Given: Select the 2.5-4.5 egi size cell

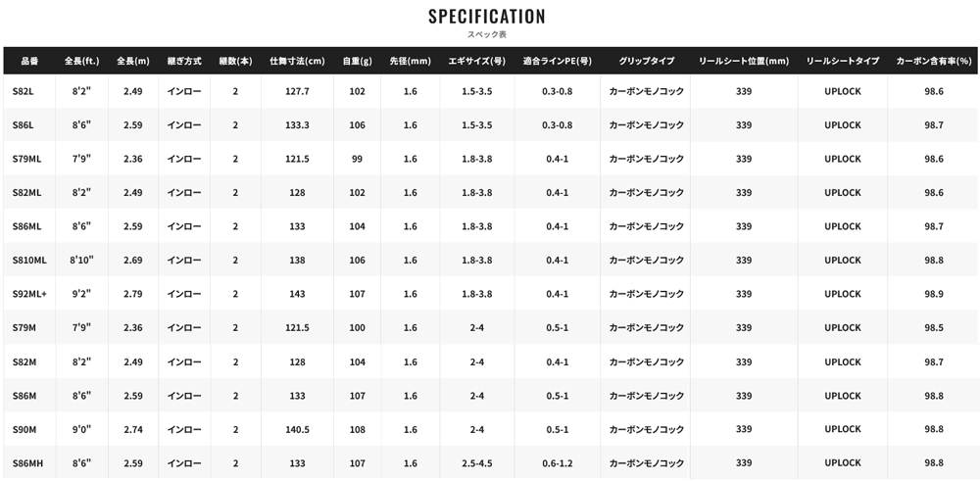Looking at the screenshot, I should pos(477,463).
